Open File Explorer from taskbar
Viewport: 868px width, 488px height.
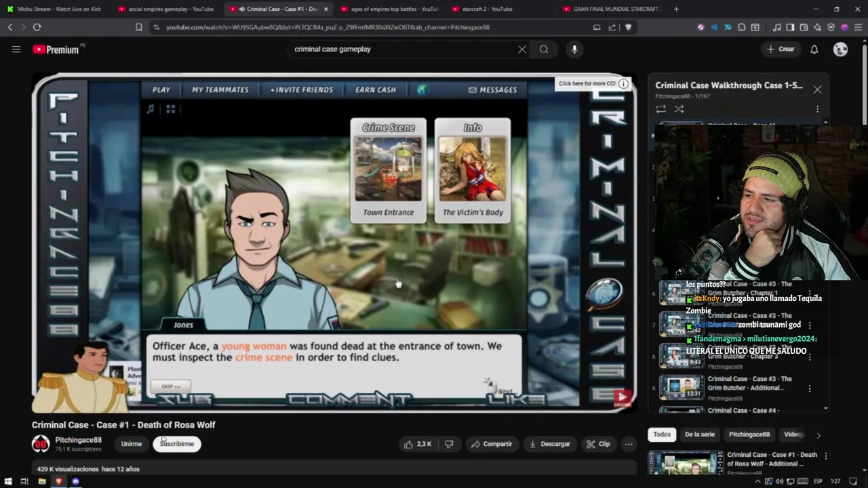point(41,481)
